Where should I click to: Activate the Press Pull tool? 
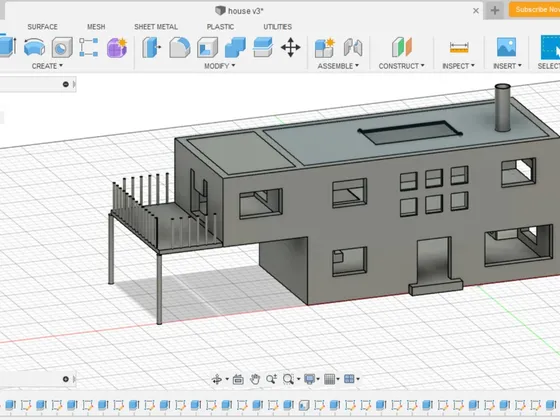(151, 48)
